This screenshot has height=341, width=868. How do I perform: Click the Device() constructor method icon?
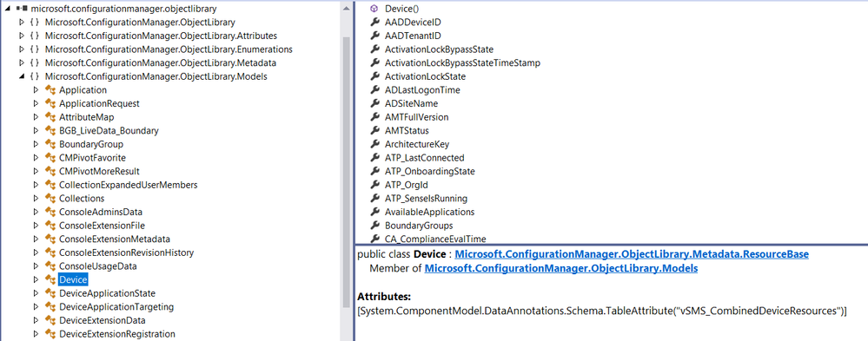(x=374, y=9)
